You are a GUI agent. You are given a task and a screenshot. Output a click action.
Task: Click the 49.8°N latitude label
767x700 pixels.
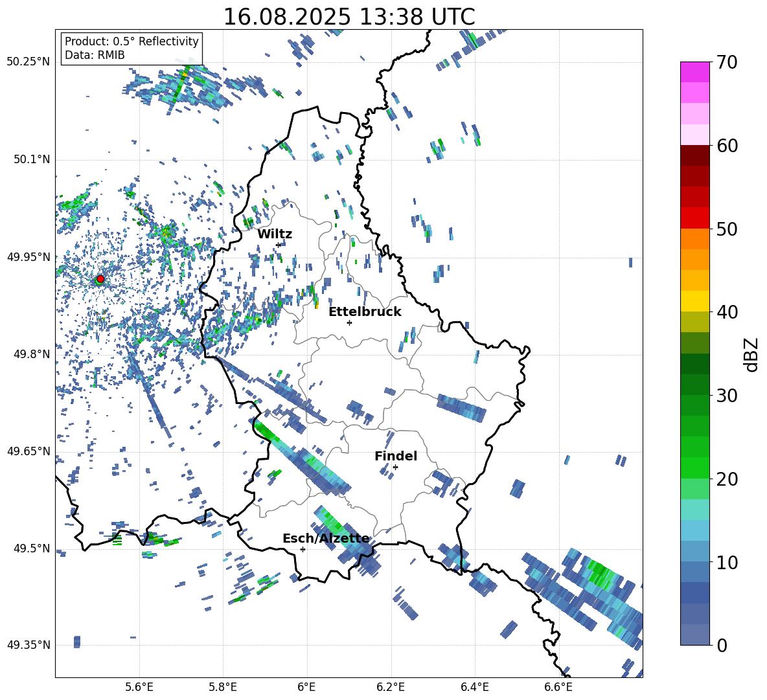point(31,354)
